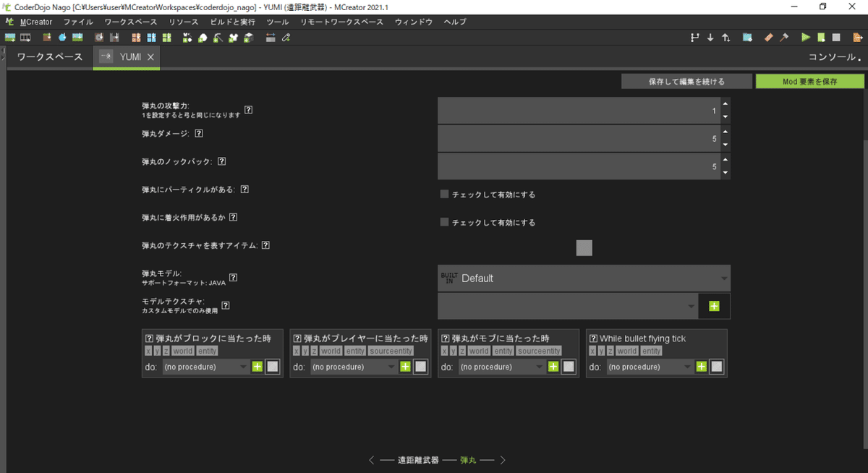868x473 pixels.
Task: Open the ヘルプ menu
Action: pos(454,22)
